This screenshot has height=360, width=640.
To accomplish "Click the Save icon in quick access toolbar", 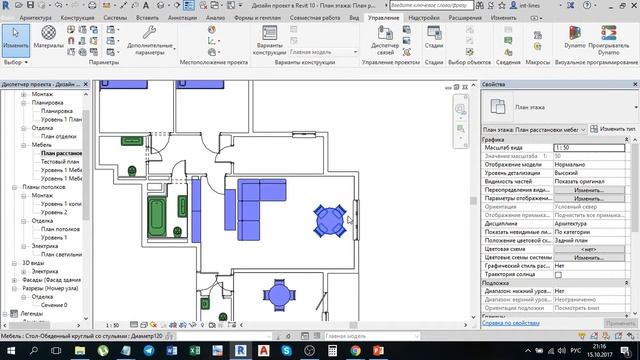I will tap(31, 5).
